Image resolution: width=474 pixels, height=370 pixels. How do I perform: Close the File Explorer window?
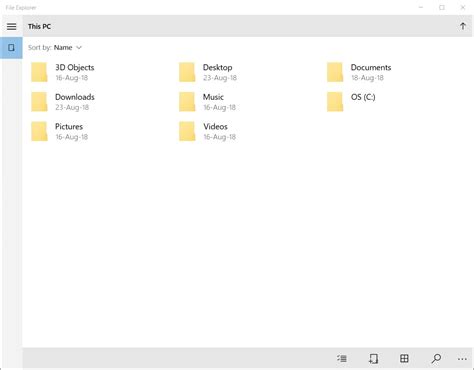coord(463,7)
